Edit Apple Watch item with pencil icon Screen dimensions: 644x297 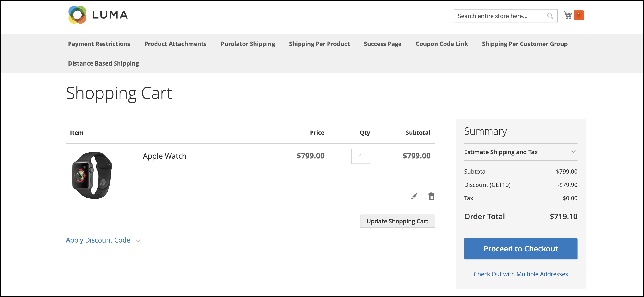[x=414, y=196]
